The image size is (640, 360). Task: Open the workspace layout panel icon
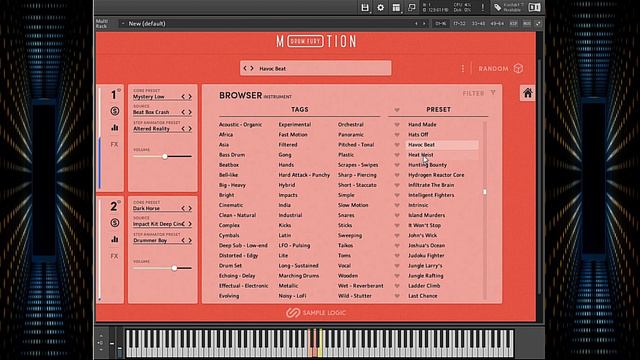(x=396, y=7)
